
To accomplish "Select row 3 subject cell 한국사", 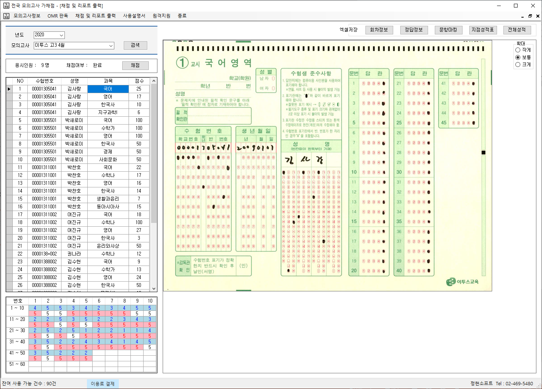I will pyautogui.click(x=108, y=104).
